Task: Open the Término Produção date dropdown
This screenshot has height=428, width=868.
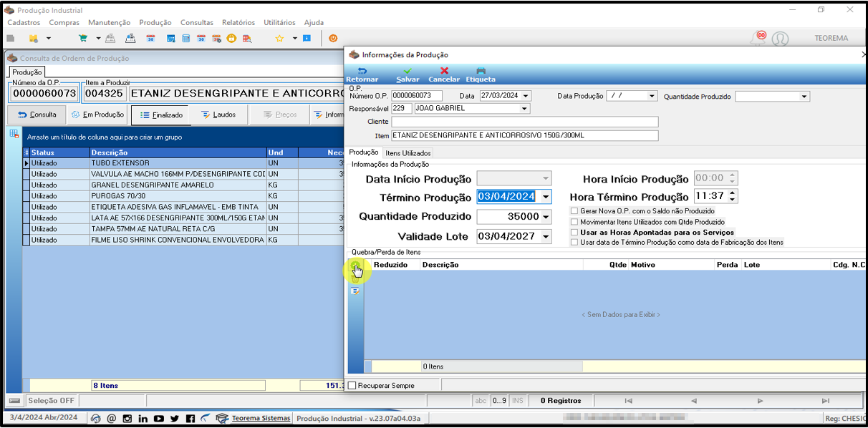Action: [x=546, y=197]
